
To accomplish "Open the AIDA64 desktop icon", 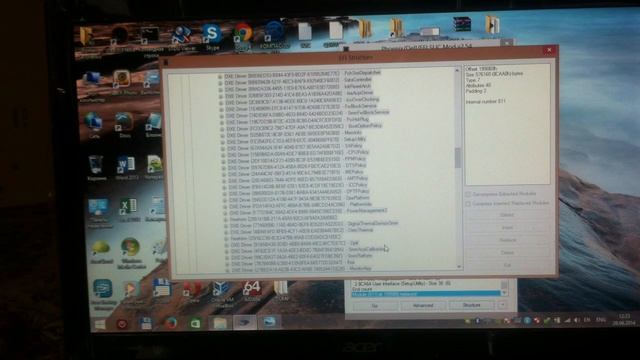I will (x=252, y=291).
